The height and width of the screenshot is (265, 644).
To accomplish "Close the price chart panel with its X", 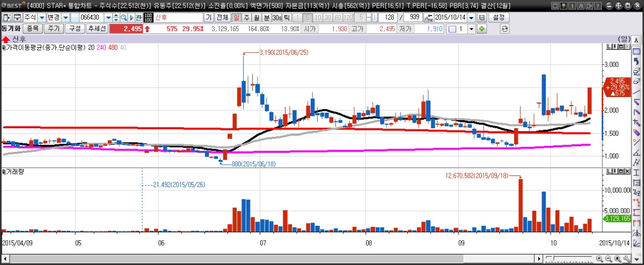I will point(627,47).
